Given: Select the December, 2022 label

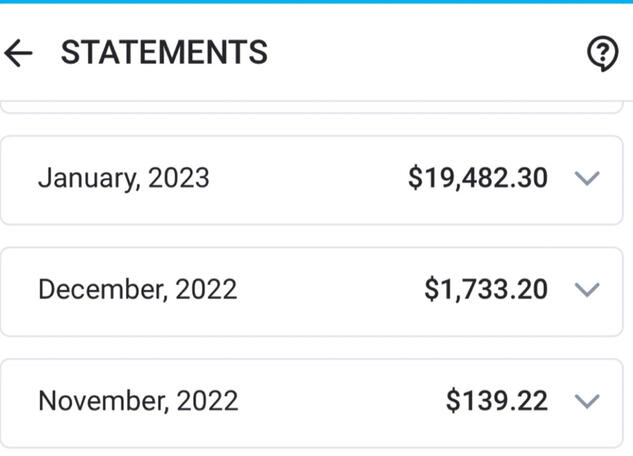Looking at the screenshot, I should [138, 290].
